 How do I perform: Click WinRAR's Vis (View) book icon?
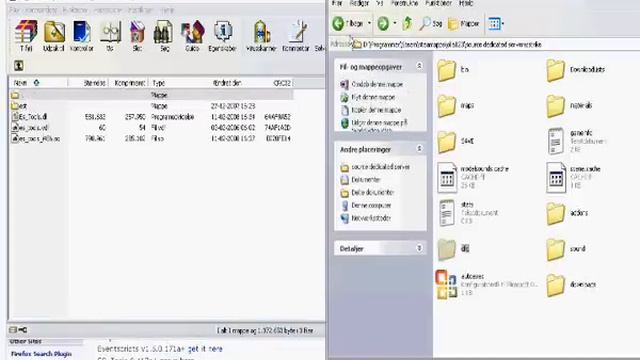point(110,36)
